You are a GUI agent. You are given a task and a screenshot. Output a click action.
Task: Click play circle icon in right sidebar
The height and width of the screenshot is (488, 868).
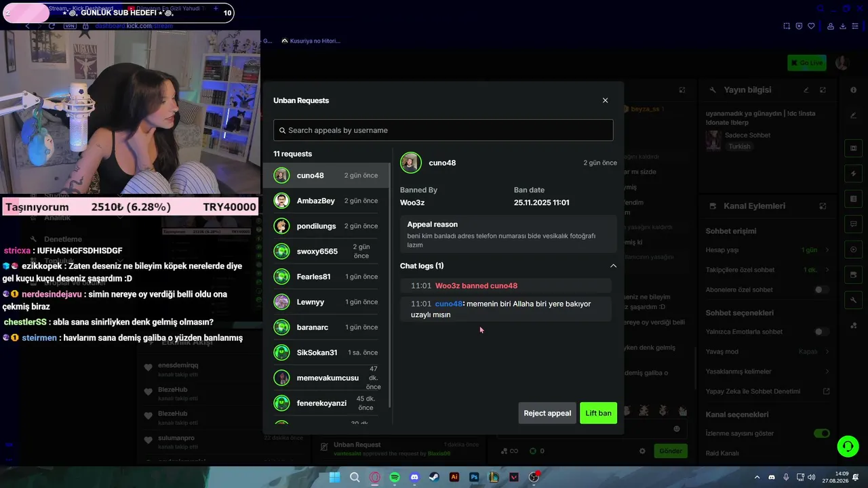coord(853,249)
